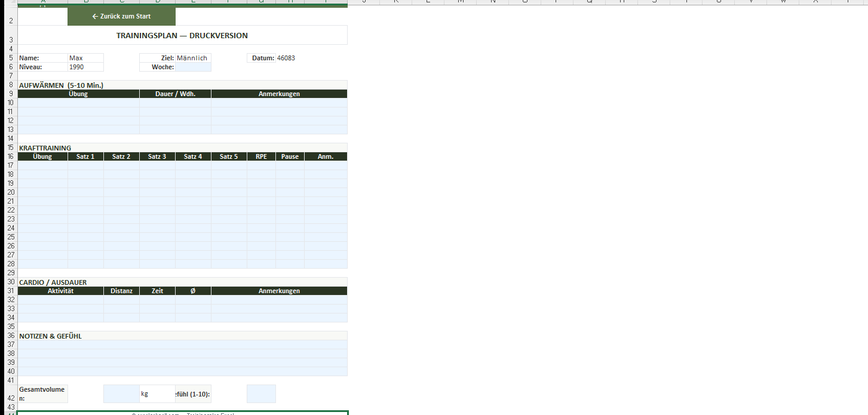Click the Datum value 46083
This screenshot has height=415, width=868.
point(286,58)
